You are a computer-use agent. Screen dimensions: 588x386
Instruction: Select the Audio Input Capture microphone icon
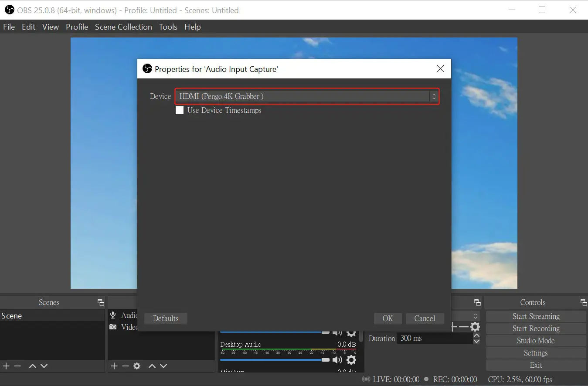[113, 315]
